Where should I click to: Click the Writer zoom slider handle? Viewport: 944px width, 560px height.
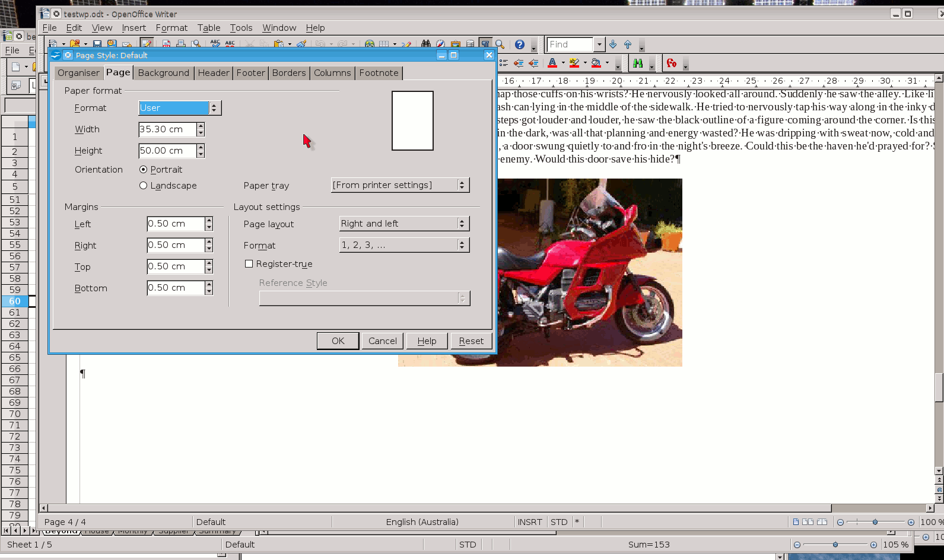pyautogui.click(x=875, y=522)
